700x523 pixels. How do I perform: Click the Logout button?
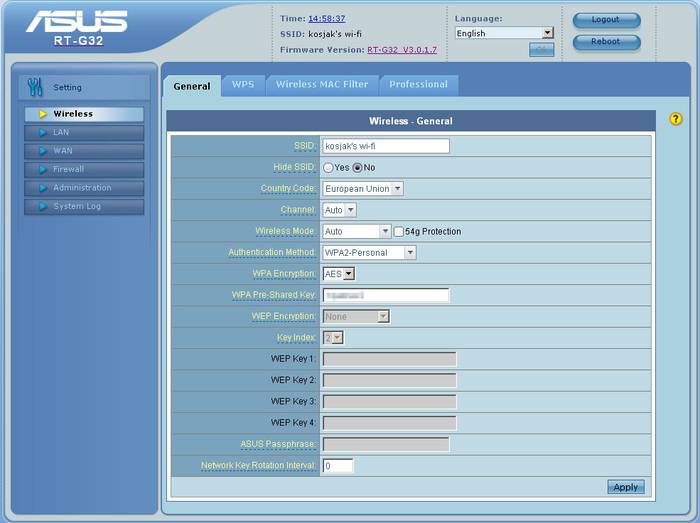pyautogui.click(x=605, y=20)
